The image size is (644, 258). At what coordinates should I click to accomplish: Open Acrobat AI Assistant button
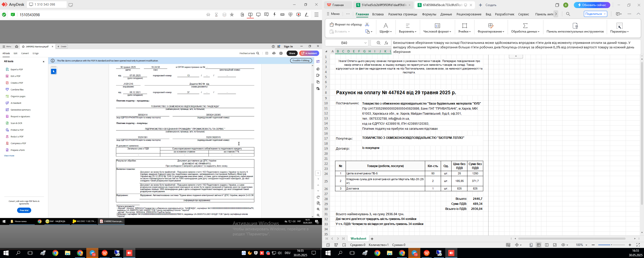(x=309, y=53)
